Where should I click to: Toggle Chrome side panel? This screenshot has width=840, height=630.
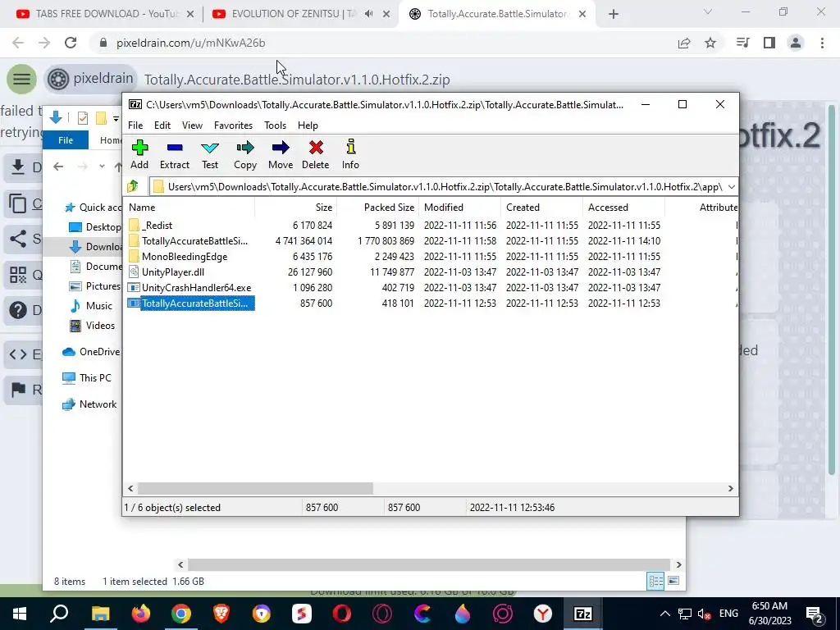769,43
